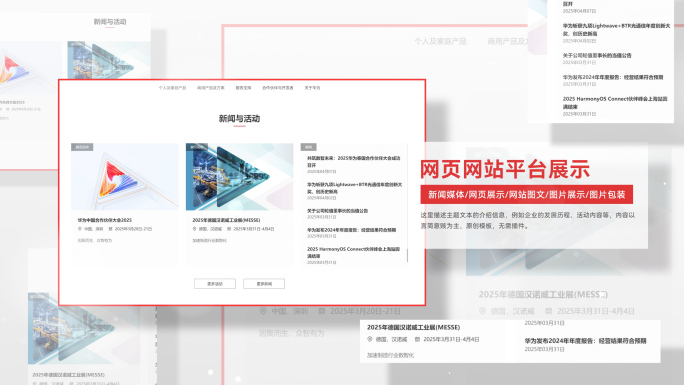Click the news list scrollbar in front page
This screenshot has width=684, height=385.
point(407,256)
